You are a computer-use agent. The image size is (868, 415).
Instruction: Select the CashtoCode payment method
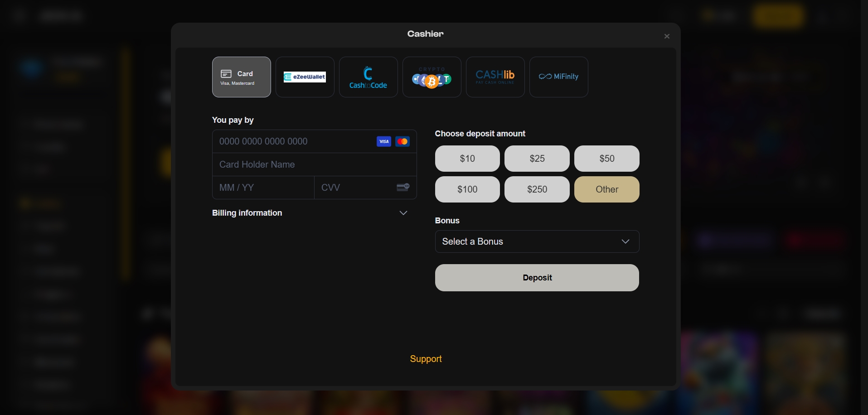pyautogui.click(x=368, y=77)
